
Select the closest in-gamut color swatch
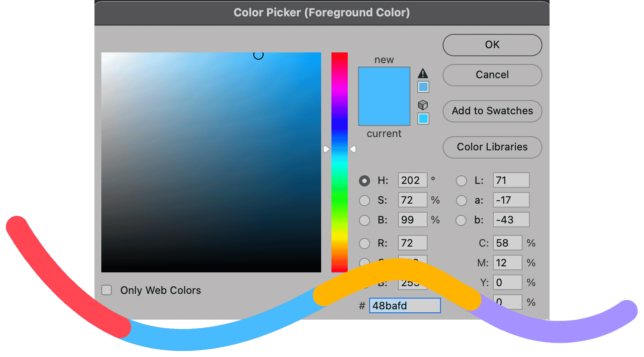[x=423, y=87]
